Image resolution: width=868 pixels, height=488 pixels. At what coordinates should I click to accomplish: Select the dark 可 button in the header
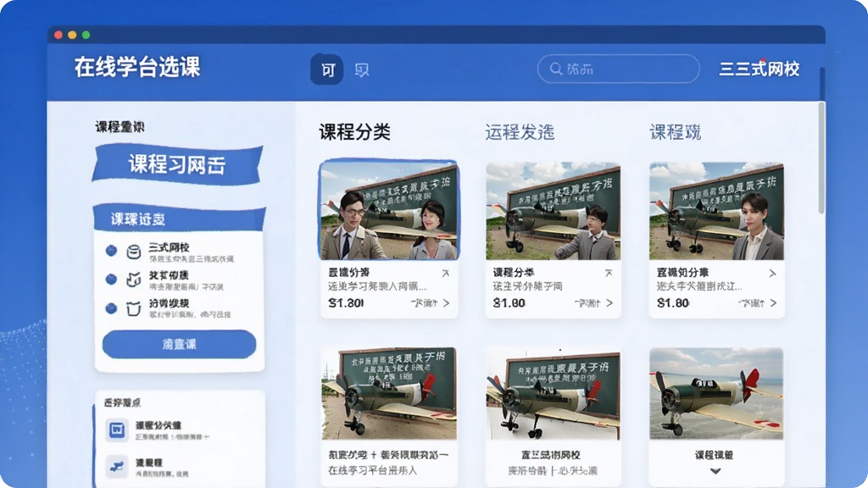tap(326, 69)
